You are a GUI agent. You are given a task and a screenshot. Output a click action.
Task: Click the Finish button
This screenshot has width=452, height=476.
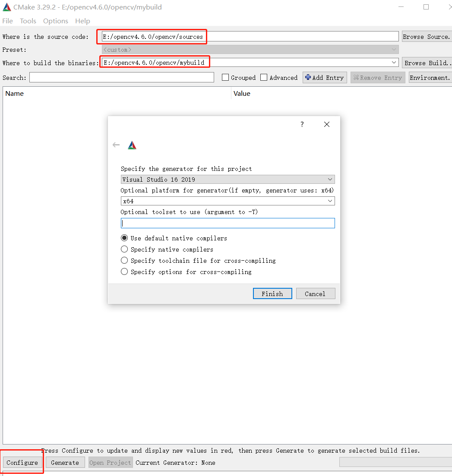tap(272, 293)
